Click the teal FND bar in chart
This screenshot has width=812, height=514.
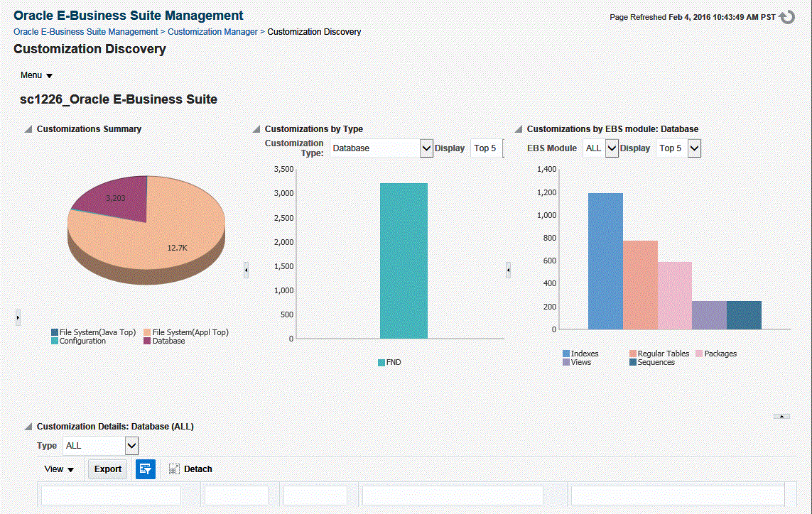point(404,261)
